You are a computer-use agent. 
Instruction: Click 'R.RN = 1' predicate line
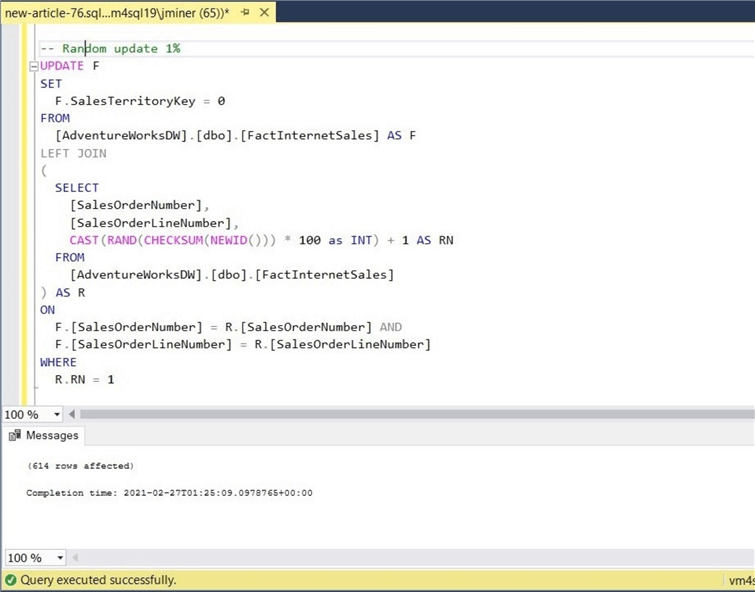pos(85,380)
